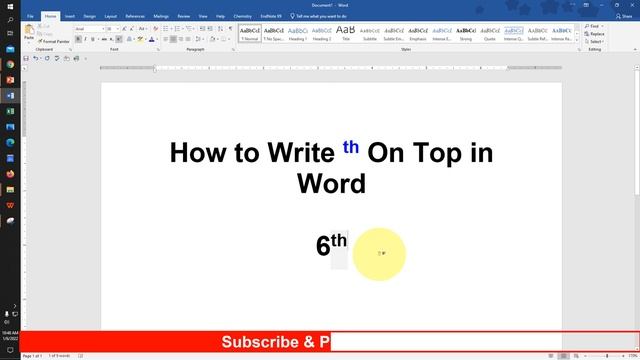Switch to the Layout tab
The width and height of the screenshot is (640, 360).
[111, 16]
